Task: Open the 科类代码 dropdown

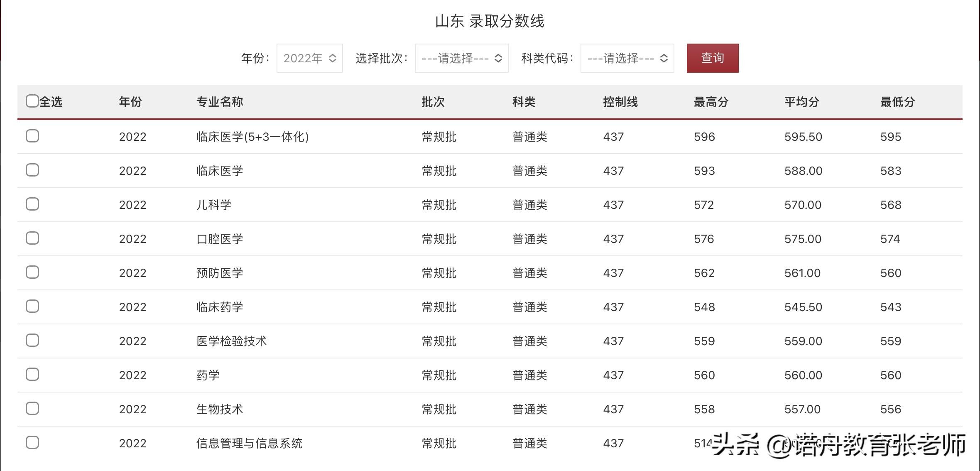Action: click(x=627, y=58)
